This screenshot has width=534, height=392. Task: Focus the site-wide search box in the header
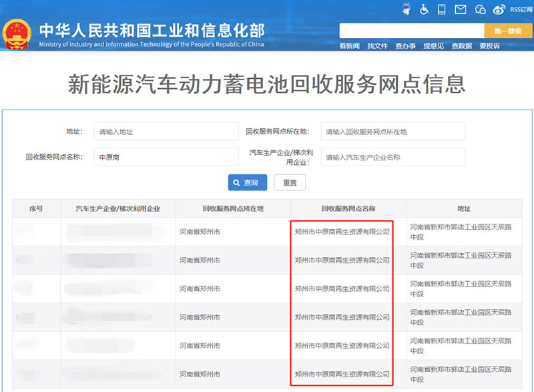(412, 31)
